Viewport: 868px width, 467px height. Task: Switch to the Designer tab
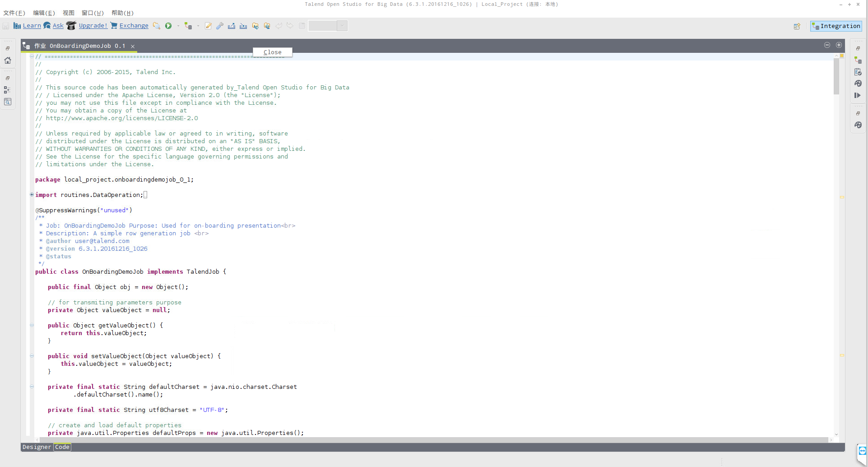coord(37,447)
